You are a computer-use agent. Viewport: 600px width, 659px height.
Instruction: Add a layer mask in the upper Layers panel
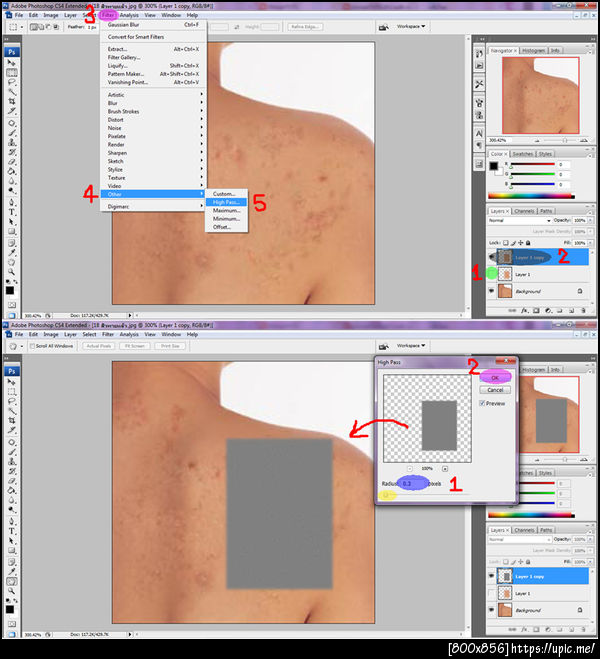536,311
